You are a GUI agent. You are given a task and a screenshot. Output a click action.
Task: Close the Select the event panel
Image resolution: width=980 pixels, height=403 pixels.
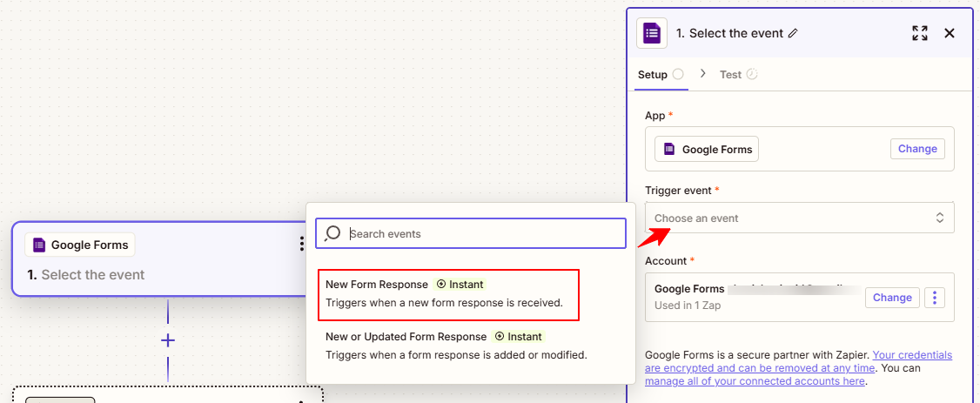click(x=950, y=33)
